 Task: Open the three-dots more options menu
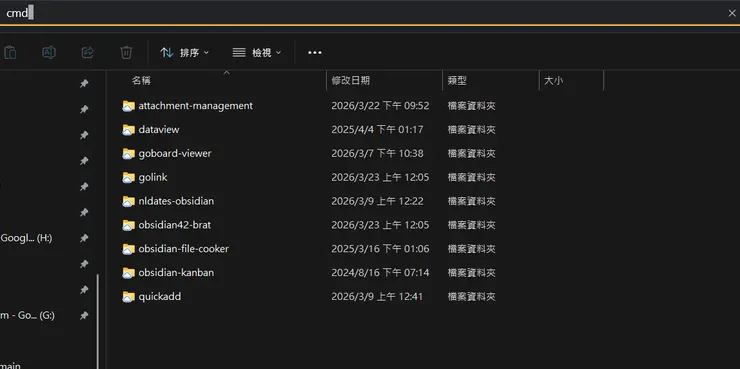[315, 53]
